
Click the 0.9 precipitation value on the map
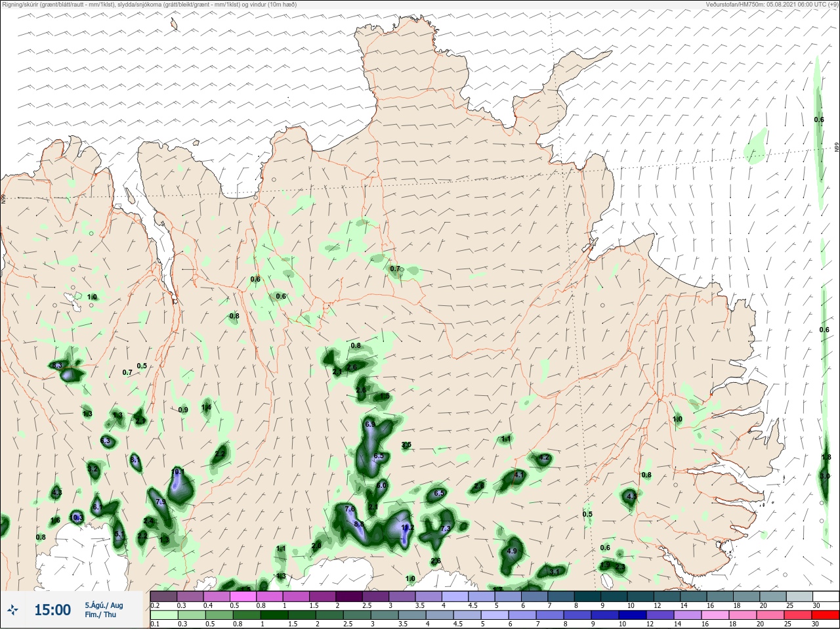click(x=183, y=410)
